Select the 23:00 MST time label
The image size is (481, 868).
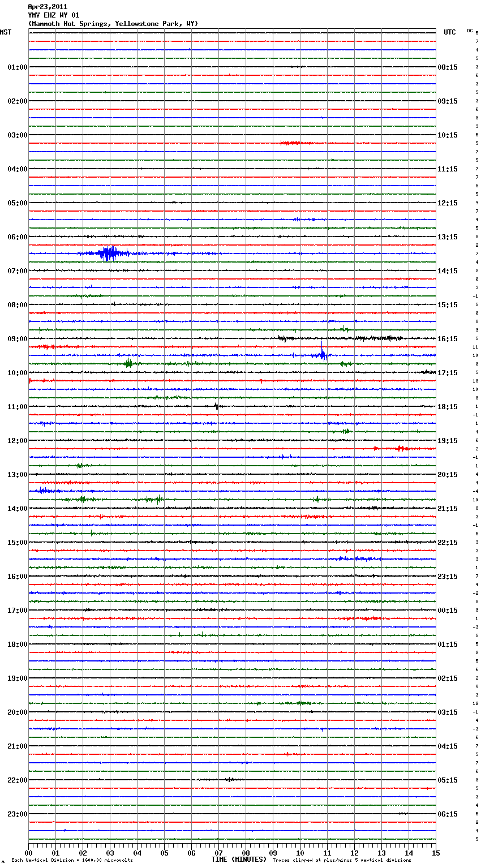pos(18,814)
